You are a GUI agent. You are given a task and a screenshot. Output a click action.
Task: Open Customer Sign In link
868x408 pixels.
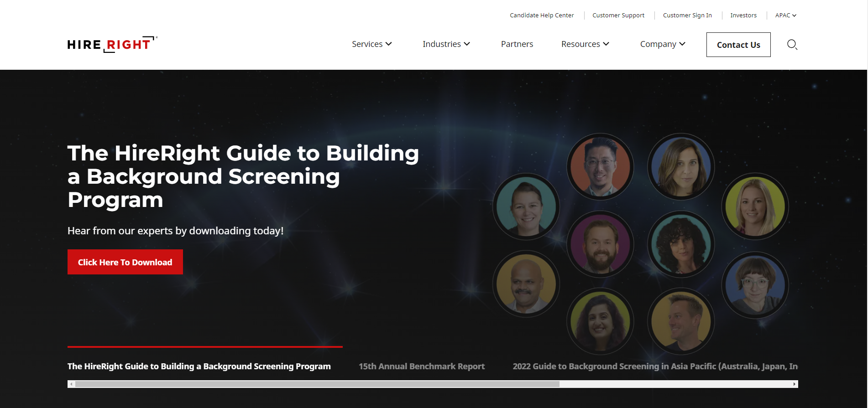tap(687, 15)
